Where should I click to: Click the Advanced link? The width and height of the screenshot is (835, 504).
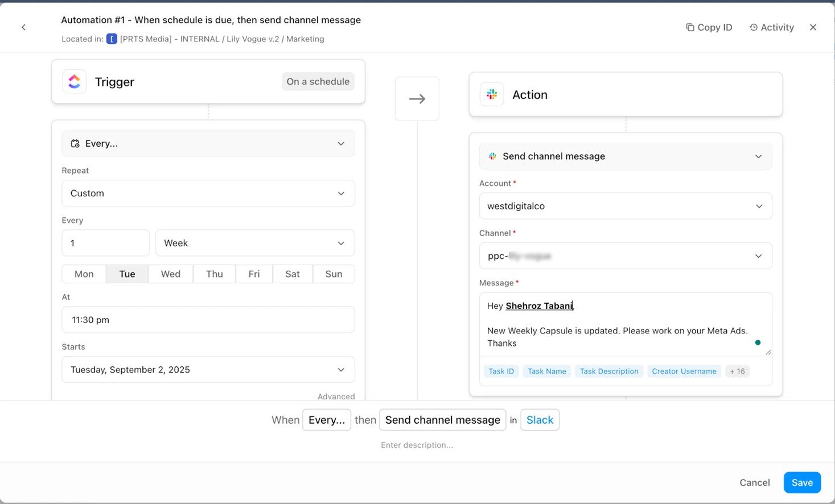tap(336, 396)
